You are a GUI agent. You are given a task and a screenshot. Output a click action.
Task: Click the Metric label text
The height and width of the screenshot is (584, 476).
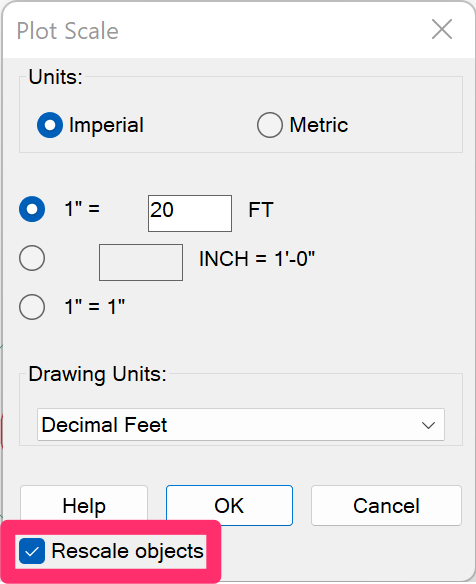pyautogui.click(x=319, y=125)
